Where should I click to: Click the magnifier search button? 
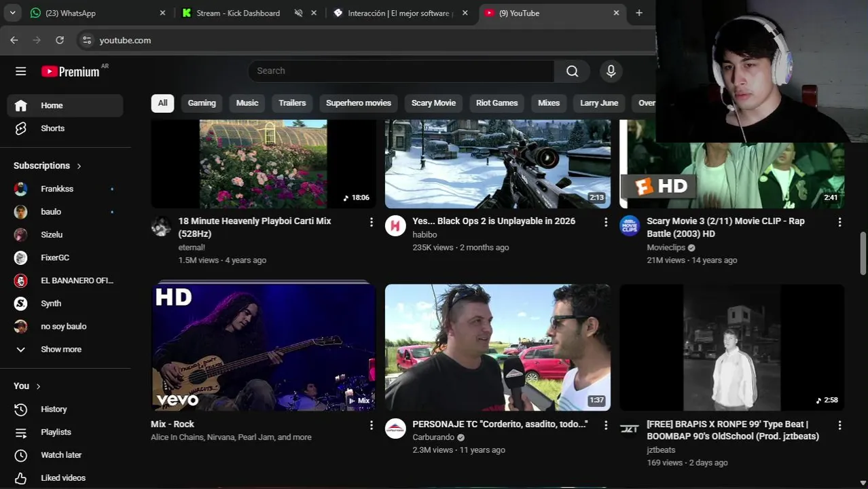(x=572, y=71)
